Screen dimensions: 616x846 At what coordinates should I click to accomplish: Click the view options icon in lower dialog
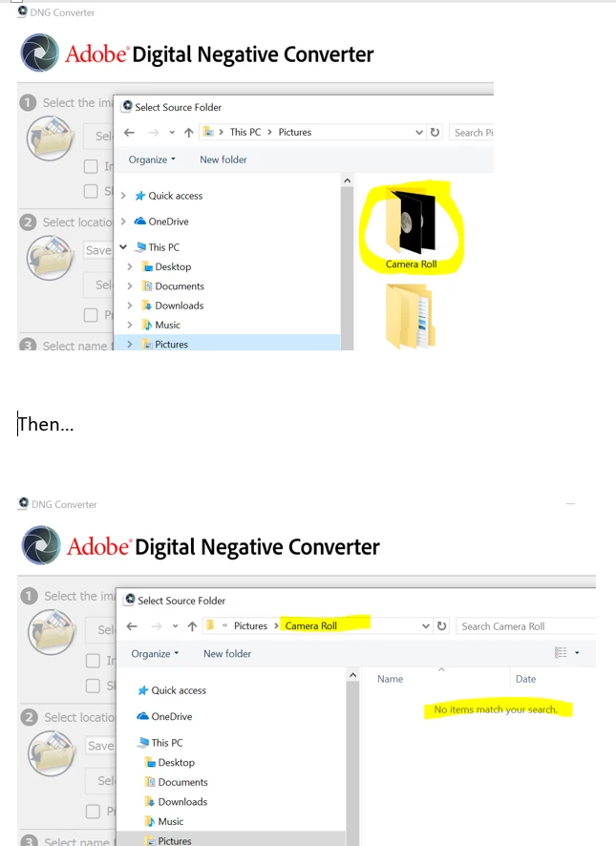tap(561, 653)
